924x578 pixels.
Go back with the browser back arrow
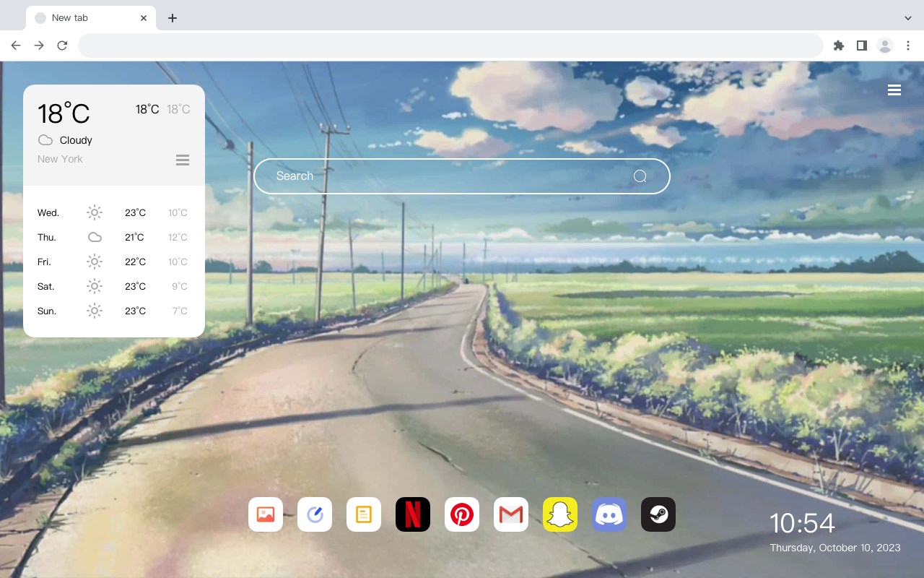[16, 46]
